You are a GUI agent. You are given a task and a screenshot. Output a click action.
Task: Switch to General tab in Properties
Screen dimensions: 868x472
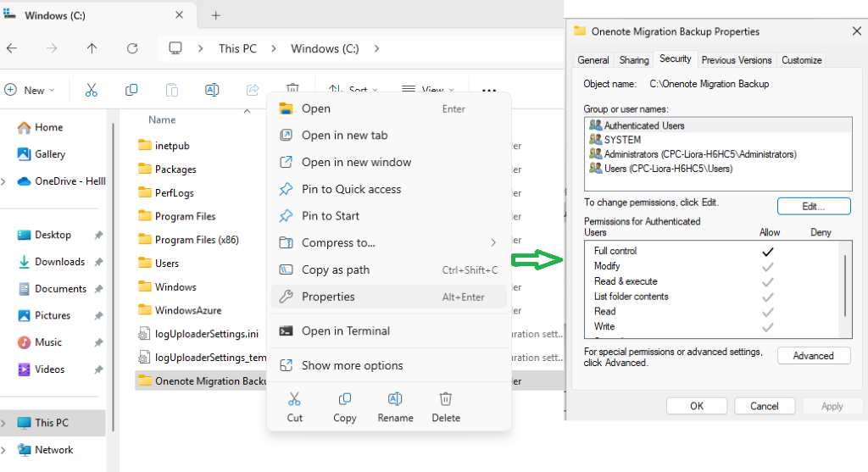pyautogui.click(x=593, y=60)
